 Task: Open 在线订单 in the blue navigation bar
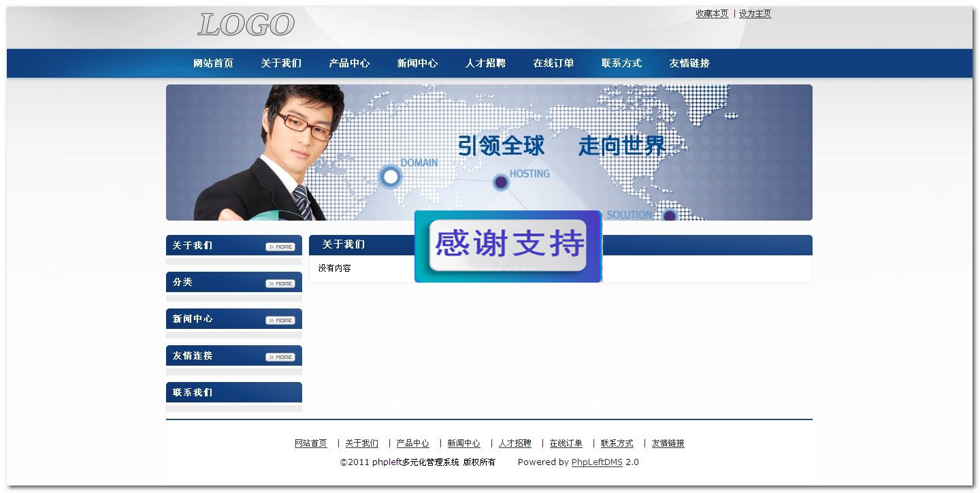[x=553, y=63]
